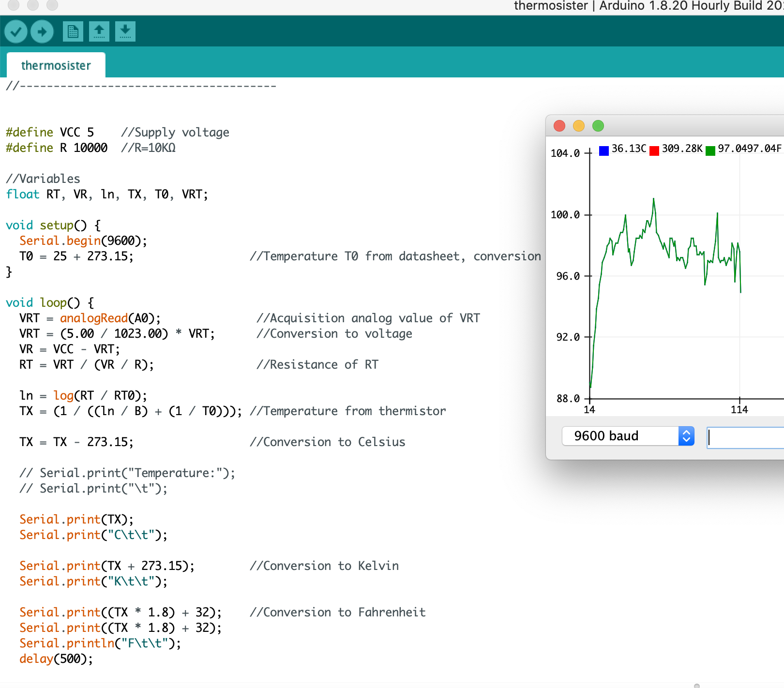Click the 'Serial.print(TX + 273.15);' line
The height and width of the screenshot is (688, 784).
[107, 566]
